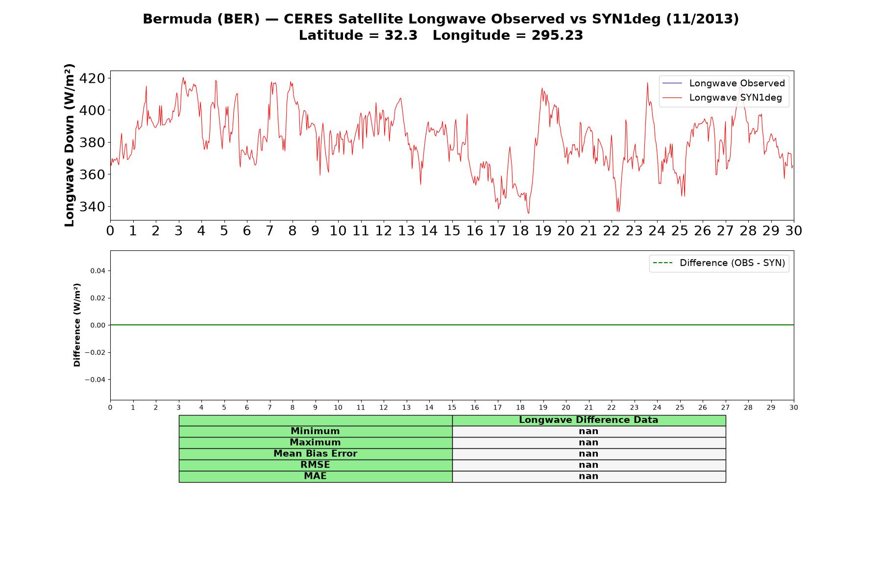Click the 420 tick on upper y-axis
Screen dimensions: 882x588
coord(92,78)
